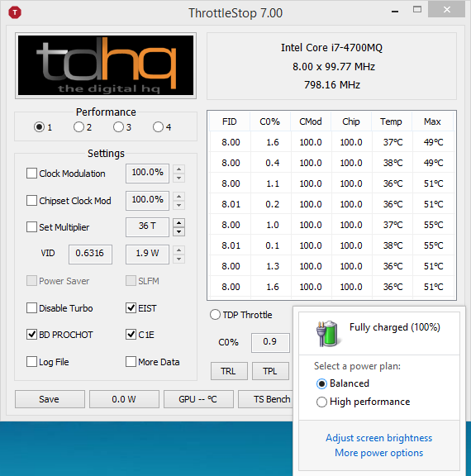Click the 1.9 W power field

click(x=147, y=255)
